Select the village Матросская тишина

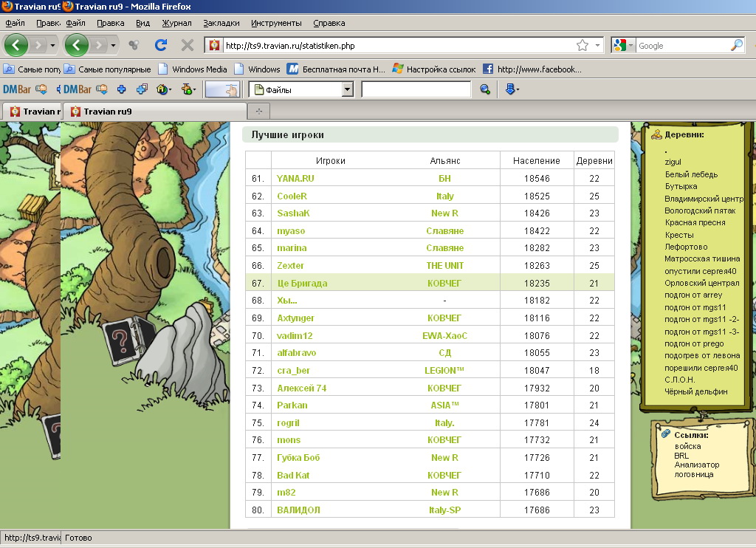[702, 259]
